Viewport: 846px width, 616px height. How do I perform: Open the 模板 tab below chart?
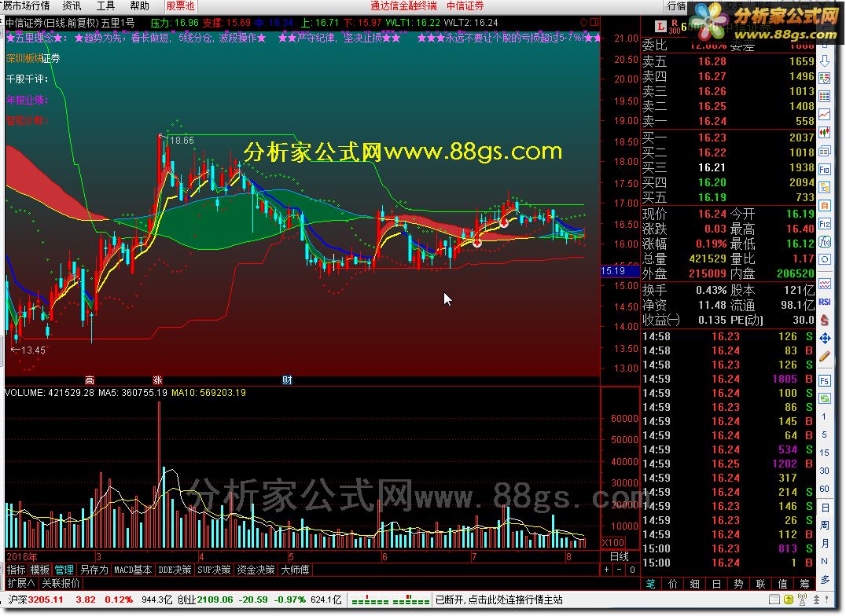click(x=40, y=570)
